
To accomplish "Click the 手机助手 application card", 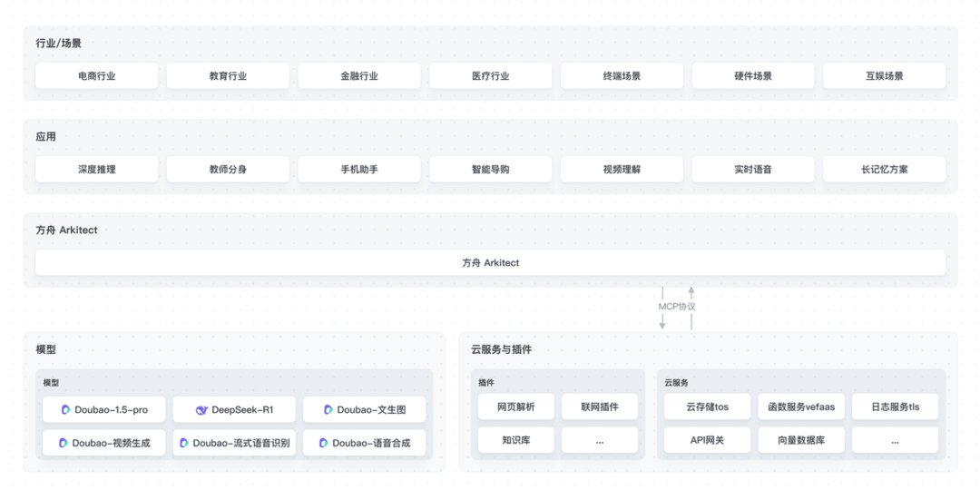I will (x=359, y=169).
